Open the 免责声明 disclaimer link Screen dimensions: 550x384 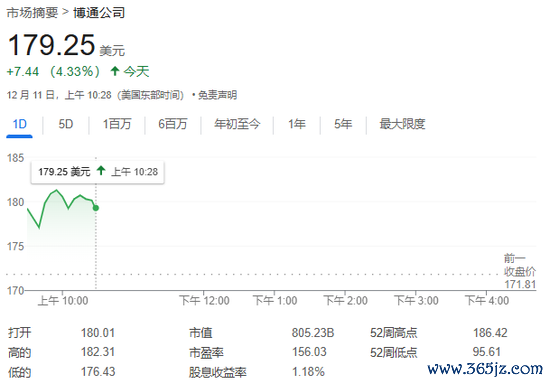pyautogui.click(x=217, y=95)
